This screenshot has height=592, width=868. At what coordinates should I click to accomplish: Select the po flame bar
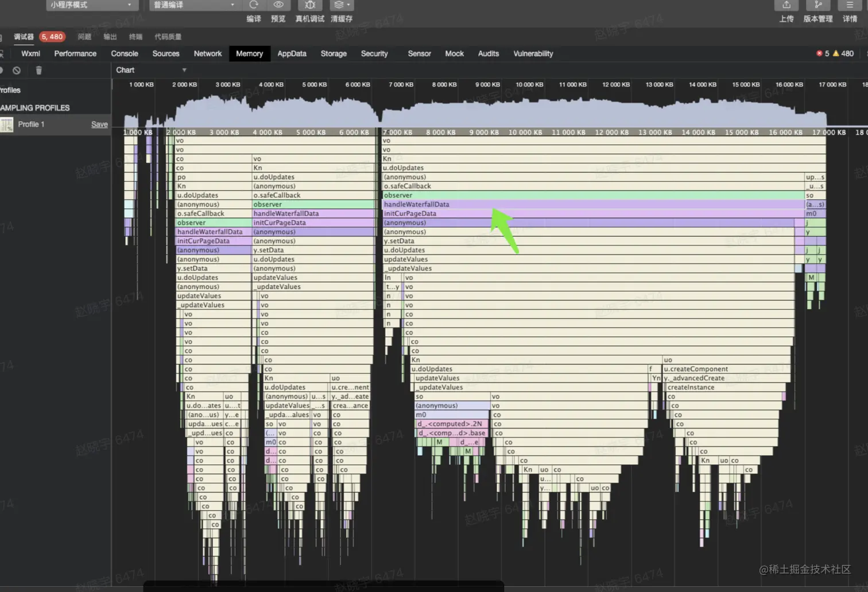pyautogui.click(x=213, y=177)
